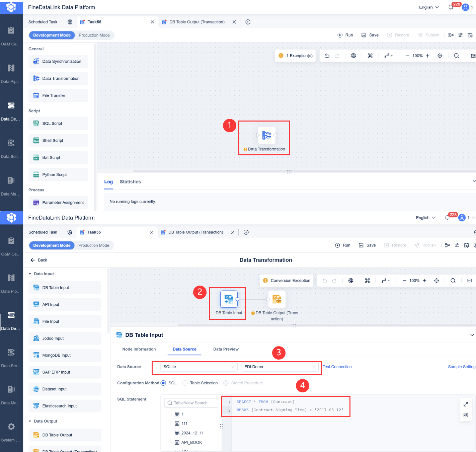Choose API Input operator
The width and height of the screenshot is (476, 452).
click(65, 305)
